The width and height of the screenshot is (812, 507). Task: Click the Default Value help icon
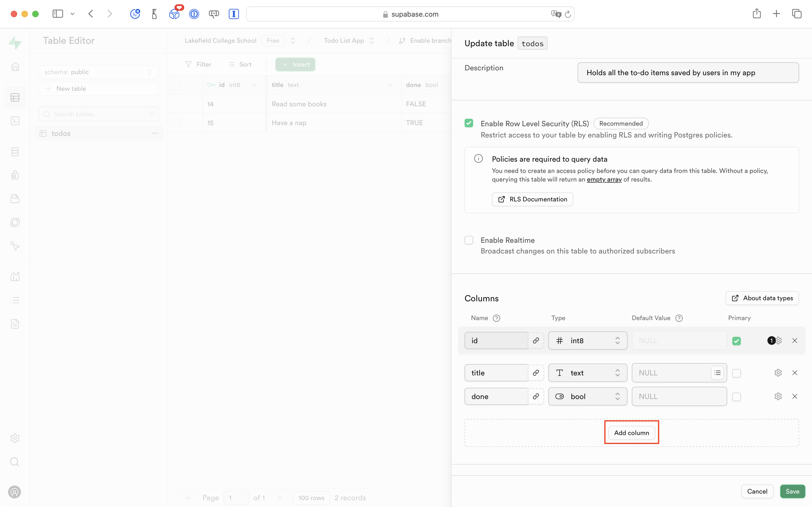point(679,318)
